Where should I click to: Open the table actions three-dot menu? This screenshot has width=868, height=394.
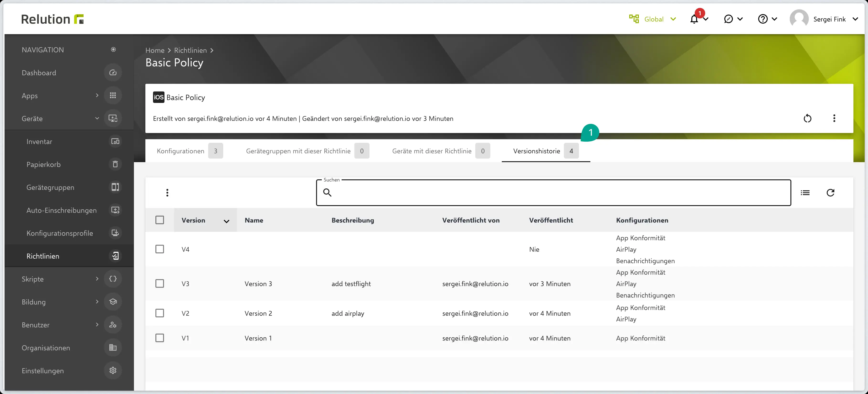coord(167,192)
